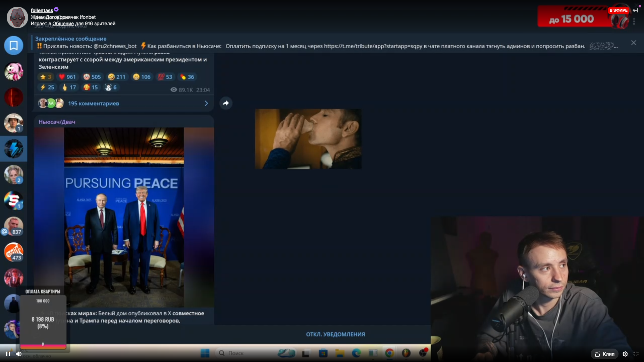This screenshot has height=362, width=644.
Task: Open the stream options three-dot menu
Action: click(634, 21)
